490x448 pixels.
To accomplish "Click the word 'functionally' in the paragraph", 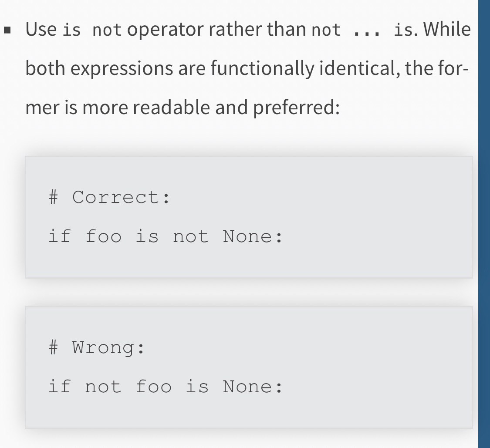I will point(262,68).
